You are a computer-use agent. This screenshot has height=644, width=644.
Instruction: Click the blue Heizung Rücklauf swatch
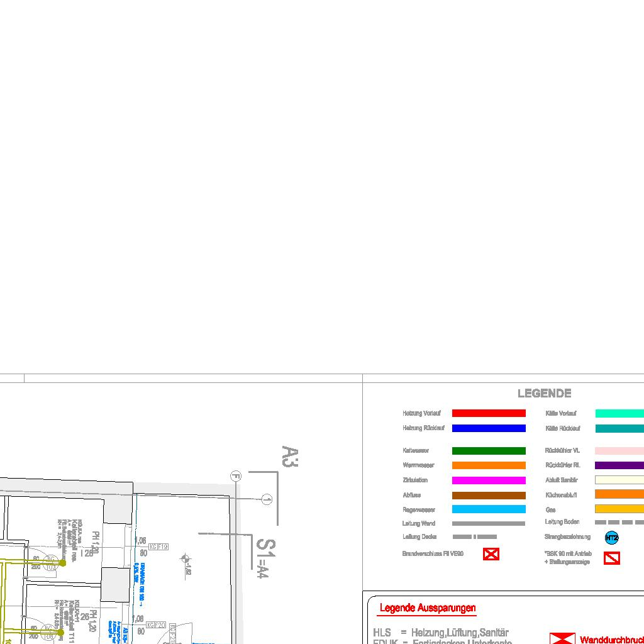[x=489, y=428]
